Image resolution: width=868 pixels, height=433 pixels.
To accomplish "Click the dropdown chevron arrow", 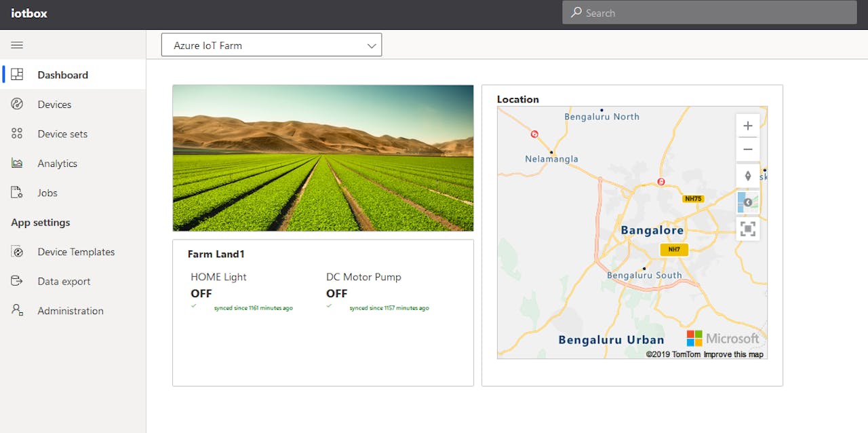I will coord(372,45).
